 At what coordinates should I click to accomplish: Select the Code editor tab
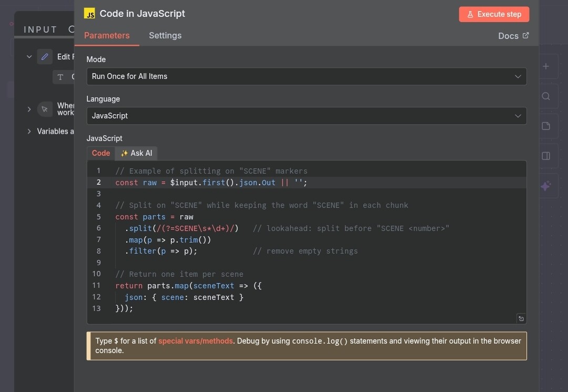[101, 153]
